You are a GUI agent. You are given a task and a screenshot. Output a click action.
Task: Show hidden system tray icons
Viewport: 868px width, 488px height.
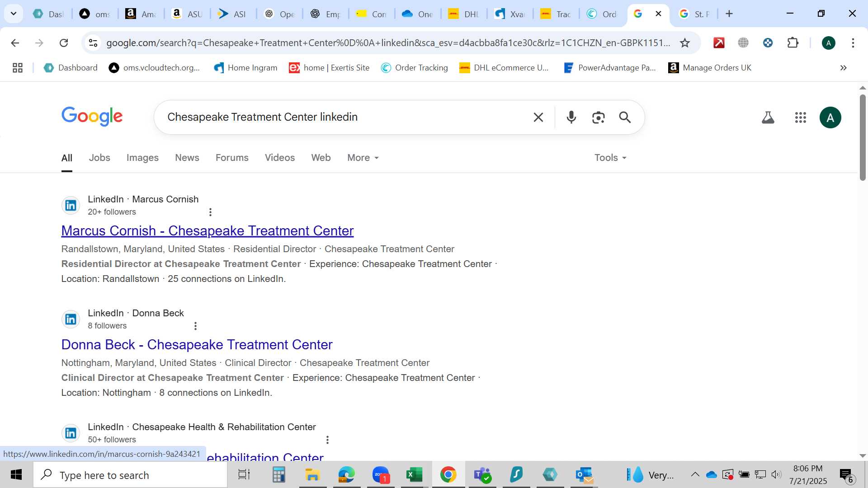pyautogui.click(x=695, y=474)
